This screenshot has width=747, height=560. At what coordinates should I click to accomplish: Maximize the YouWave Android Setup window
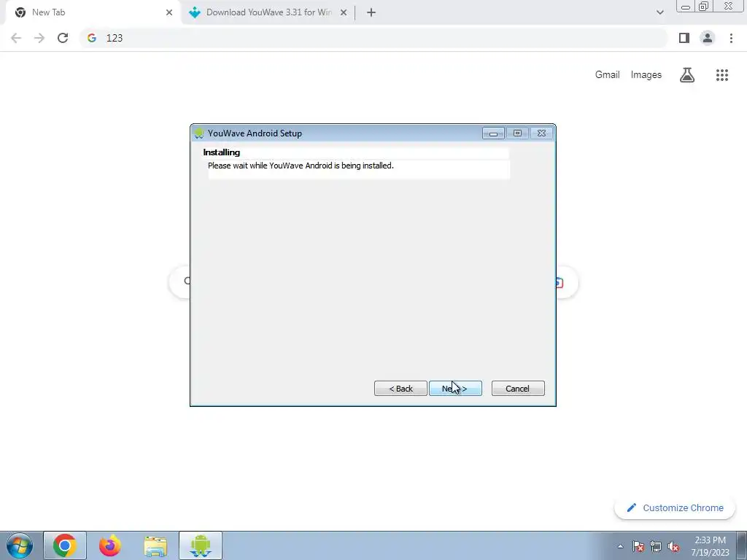517,133
